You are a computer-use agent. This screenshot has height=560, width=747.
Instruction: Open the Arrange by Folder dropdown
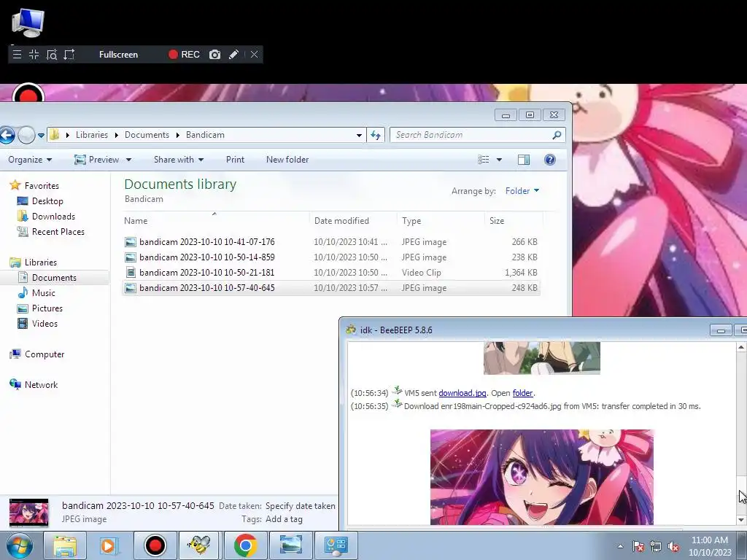pos(522,191)
